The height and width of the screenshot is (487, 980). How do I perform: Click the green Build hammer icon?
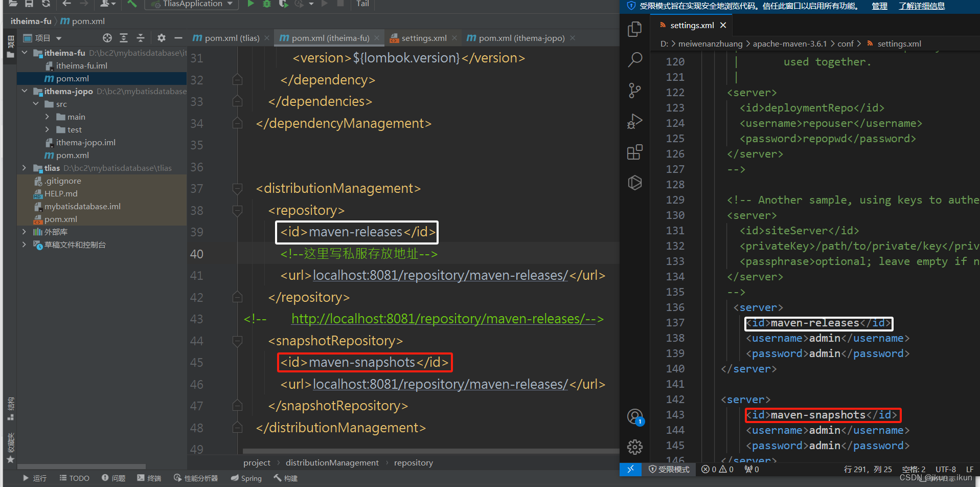click(x=132, y=4)
